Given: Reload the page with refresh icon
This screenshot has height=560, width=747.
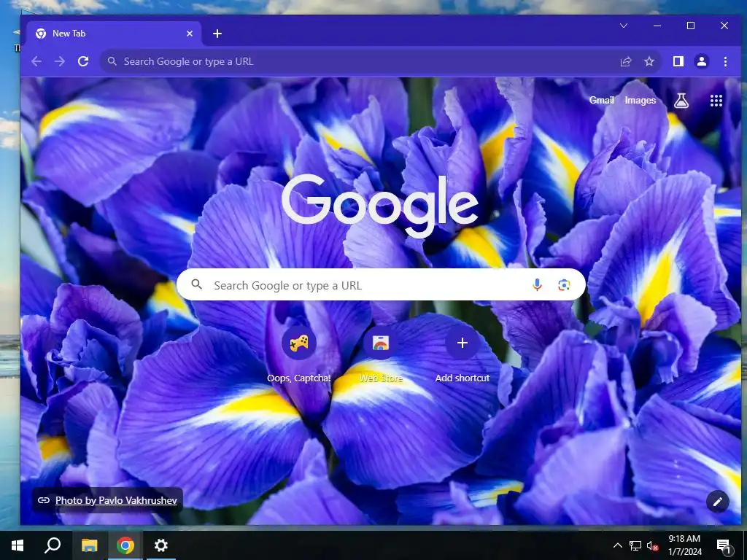Looking at the screenshot, I should coord(83,61).
